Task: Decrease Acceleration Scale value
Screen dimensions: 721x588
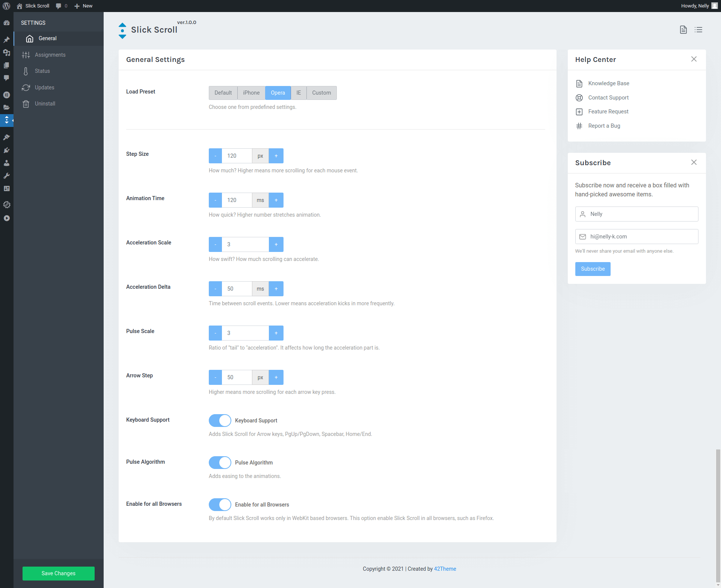Action: coord(216,244)
